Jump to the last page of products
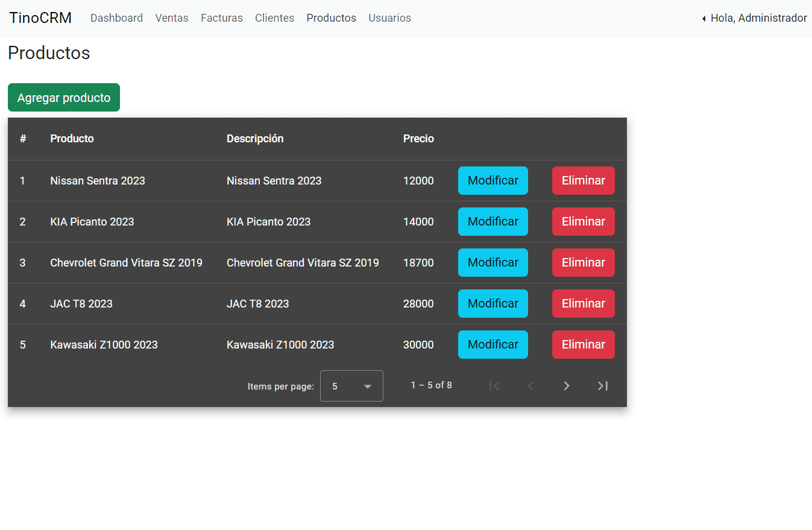 (603, 386)
